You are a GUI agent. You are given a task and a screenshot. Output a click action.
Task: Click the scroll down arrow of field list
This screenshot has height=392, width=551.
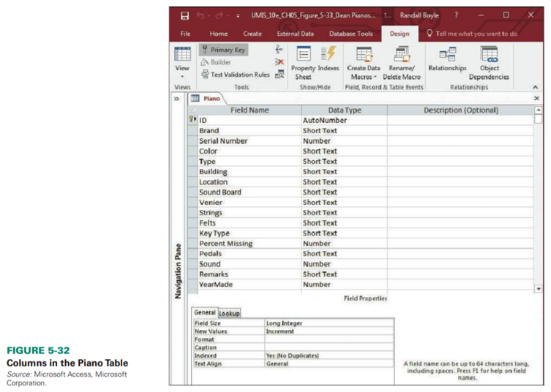[x=539, y=289]
